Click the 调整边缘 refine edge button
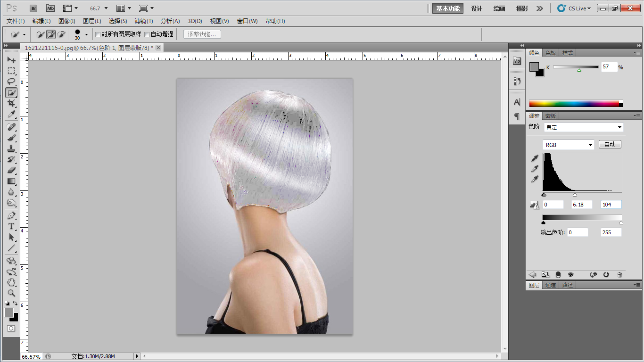 point(202,34)
